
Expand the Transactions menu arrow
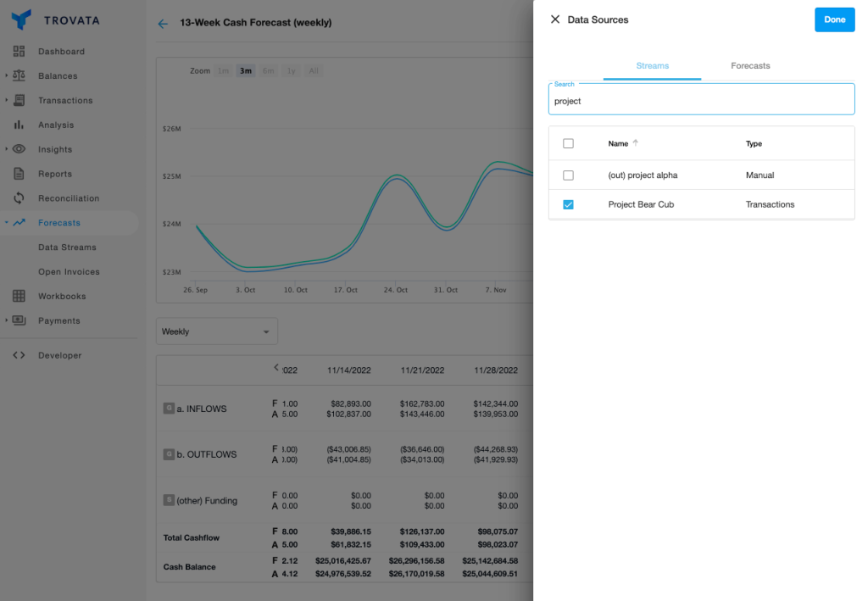[6, 100]
